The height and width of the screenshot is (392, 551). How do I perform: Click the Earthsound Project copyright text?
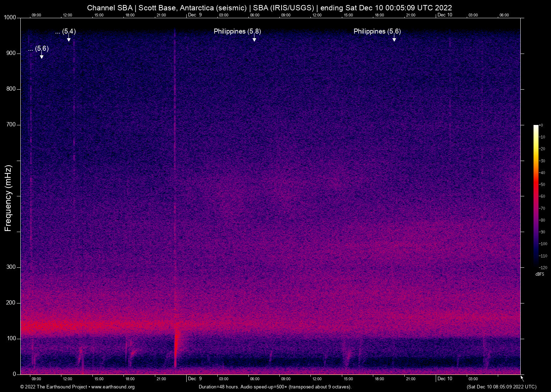pyautogui.click(x=54, y=387)
